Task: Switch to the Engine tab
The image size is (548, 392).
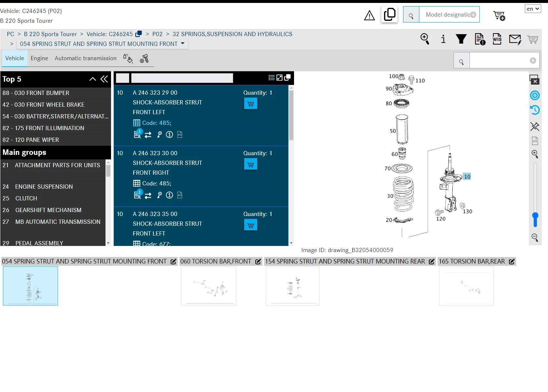Action: pyautogui.click(x=39, y=58)
